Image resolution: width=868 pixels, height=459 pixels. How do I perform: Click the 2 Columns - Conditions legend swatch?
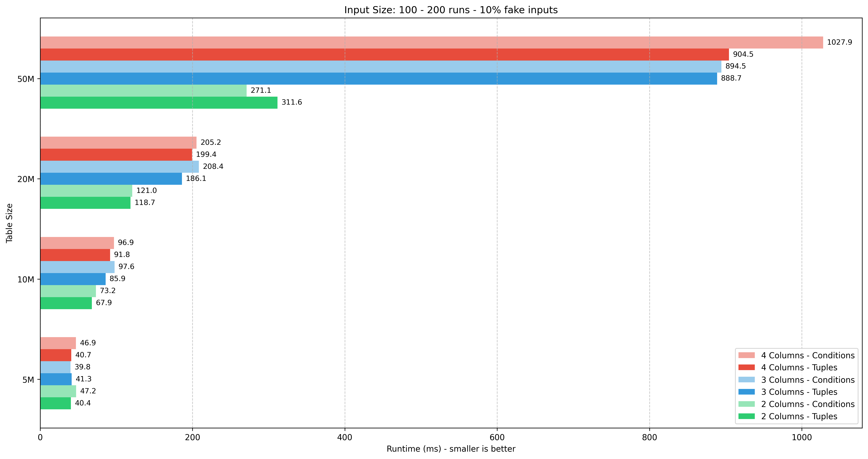(746, 404)
